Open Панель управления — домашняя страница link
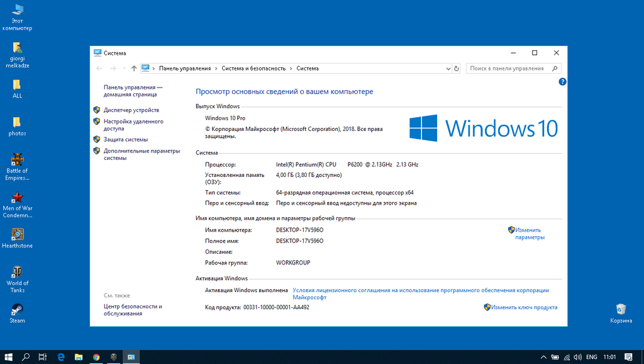Image resolution: width=644 pixels, height=364 pixels. (x=133, y=91)
